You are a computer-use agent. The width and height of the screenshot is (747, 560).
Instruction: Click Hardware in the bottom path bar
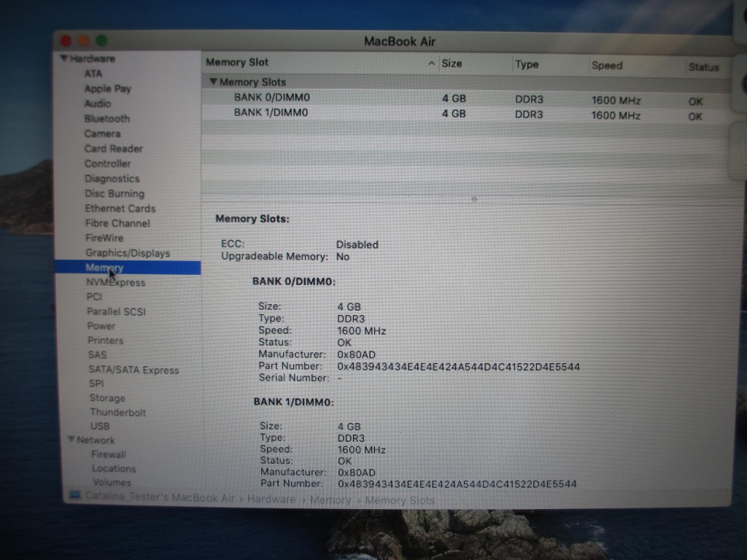(271, 499)
